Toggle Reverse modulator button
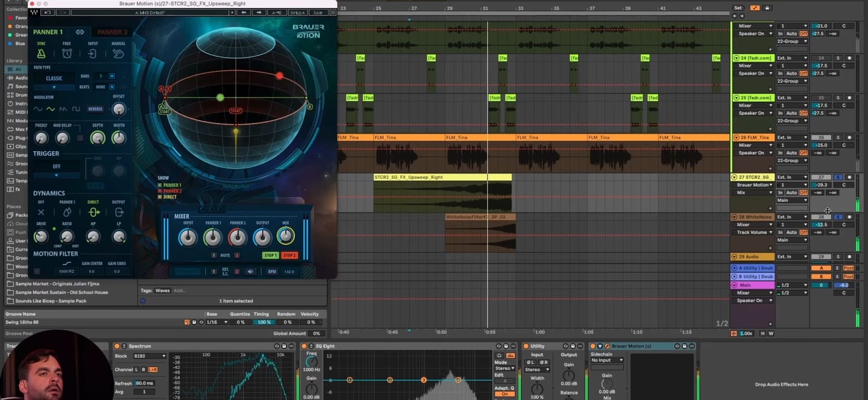The image size is (868, 400). [x=95, y=109]
